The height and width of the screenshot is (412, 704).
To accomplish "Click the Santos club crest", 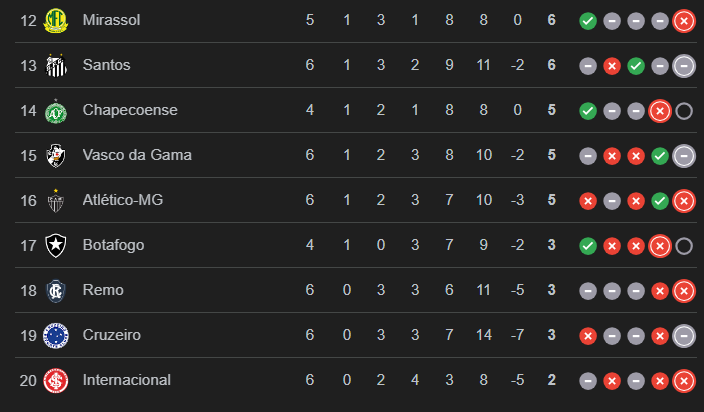I will pyautogui.click(x=55, y=65).
